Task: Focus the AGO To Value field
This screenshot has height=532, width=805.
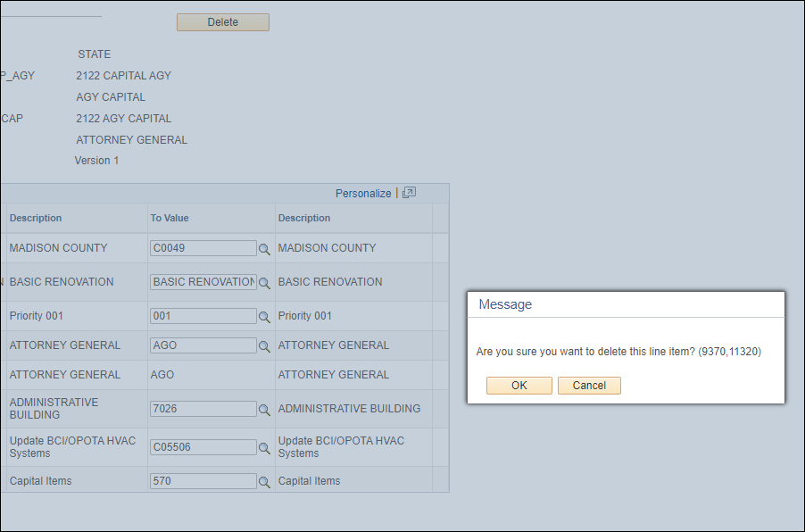Action: pyautogui.click(x=203, y=345)
